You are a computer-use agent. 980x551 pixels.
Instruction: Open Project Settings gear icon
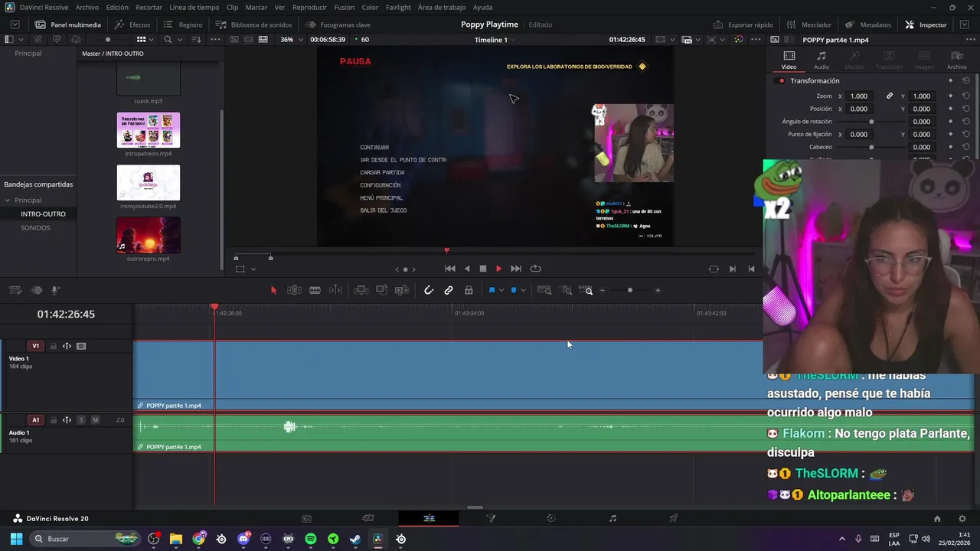[x=962, y=518]
